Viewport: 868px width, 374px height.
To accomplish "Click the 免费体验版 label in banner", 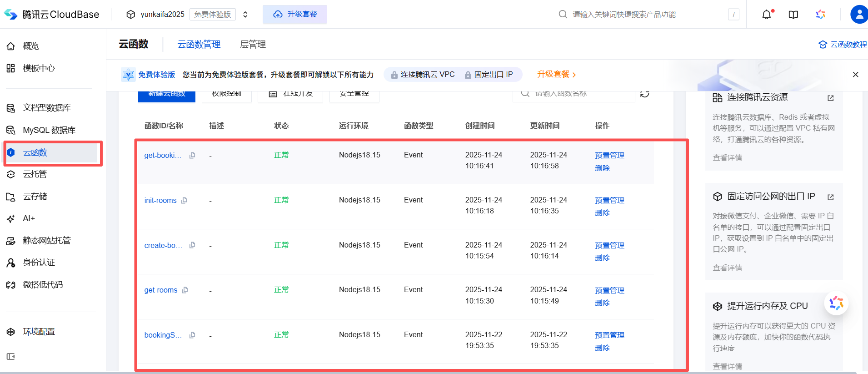I will (156, 75).
